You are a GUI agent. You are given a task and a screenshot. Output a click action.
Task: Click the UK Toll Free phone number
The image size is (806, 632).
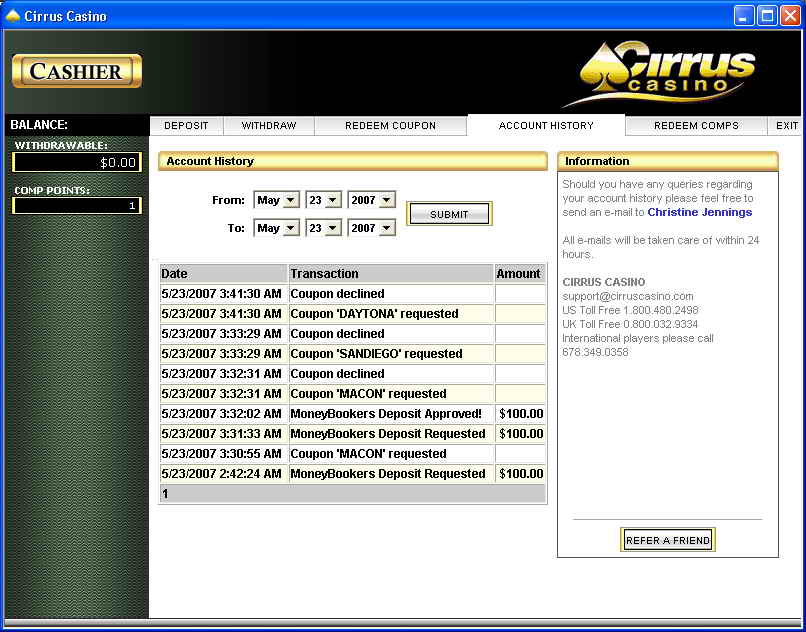[661, 324]
